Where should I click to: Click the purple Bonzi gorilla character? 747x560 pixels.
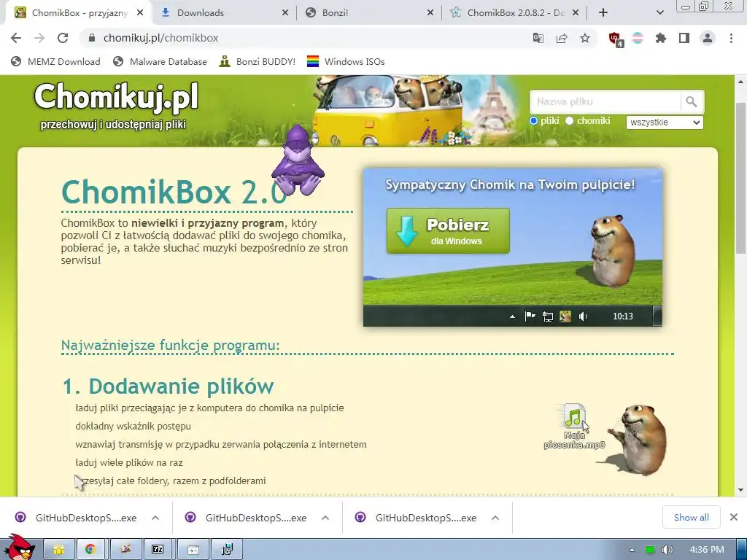coord(298,160)
